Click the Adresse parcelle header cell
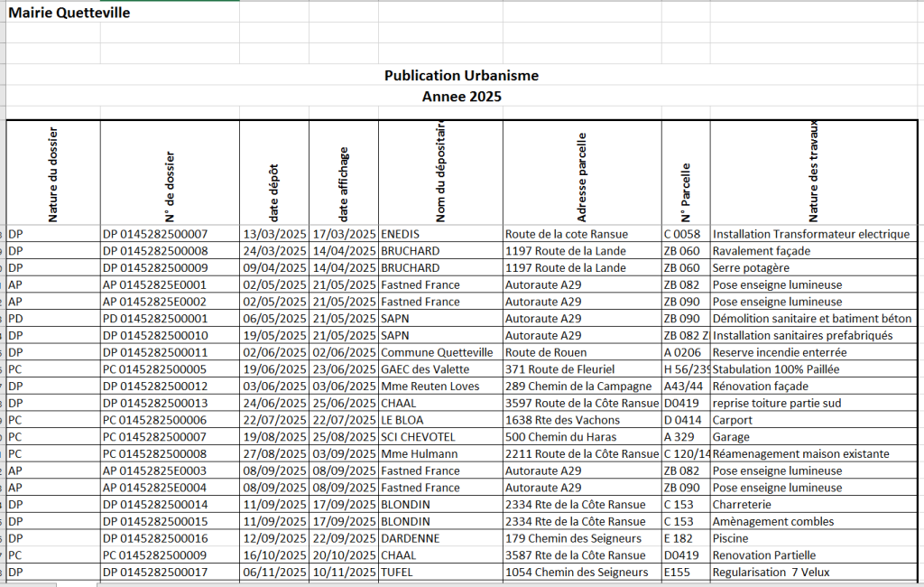The height and width of the screenshot is (587, 924). coord(582,172)
